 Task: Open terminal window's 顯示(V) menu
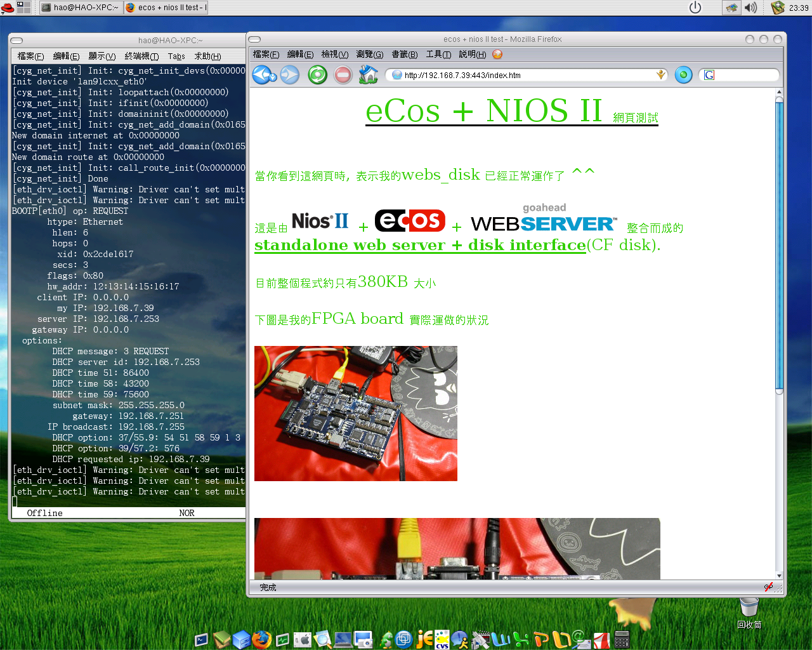pyautogui.click(x=102, y=56)
